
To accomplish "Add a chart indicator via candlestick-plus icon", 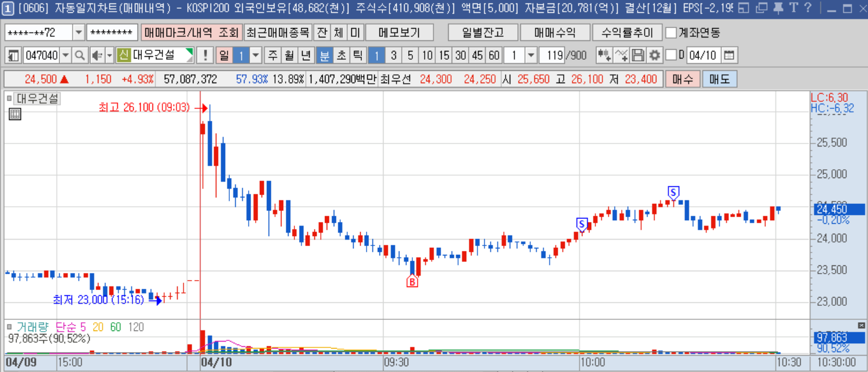I will (x=604, y=56).
